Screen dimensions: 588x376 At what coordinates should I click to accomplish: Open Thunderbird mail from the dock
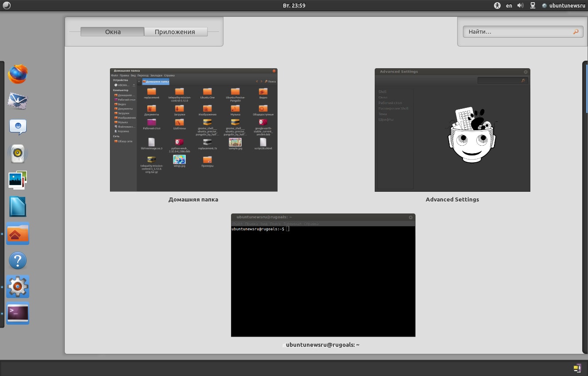click(18, 101)
